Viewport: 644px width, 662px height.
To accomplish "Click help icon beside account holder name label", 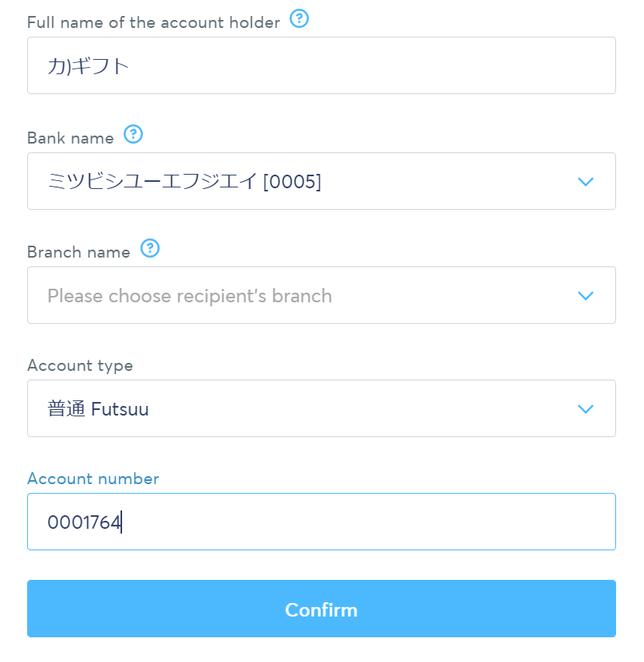I will pyautogui.click(x=299, y=18).
